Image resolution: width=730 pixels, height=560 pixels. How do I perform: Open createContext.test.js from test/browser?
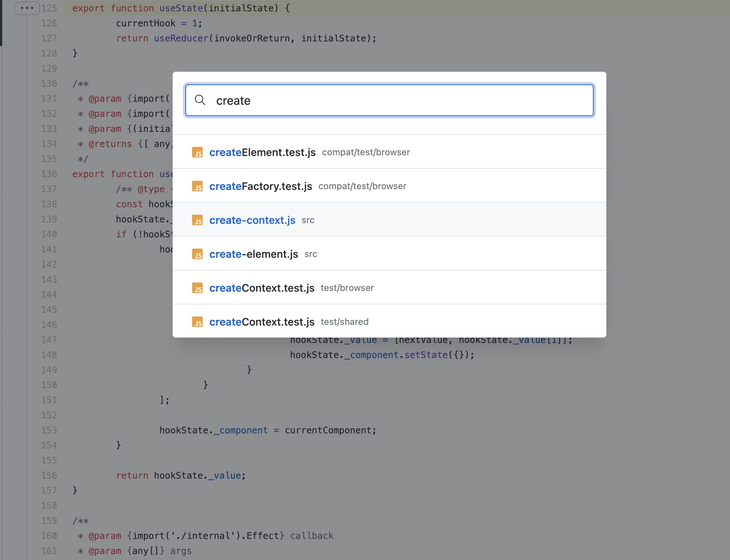[x=262, y=288]
